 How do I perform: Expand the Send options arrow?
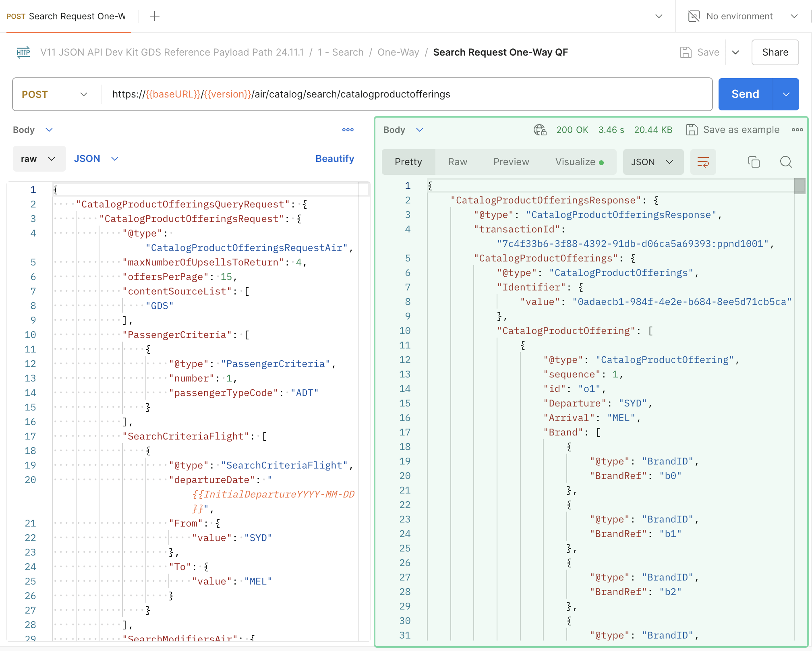[x=786, y=94]
